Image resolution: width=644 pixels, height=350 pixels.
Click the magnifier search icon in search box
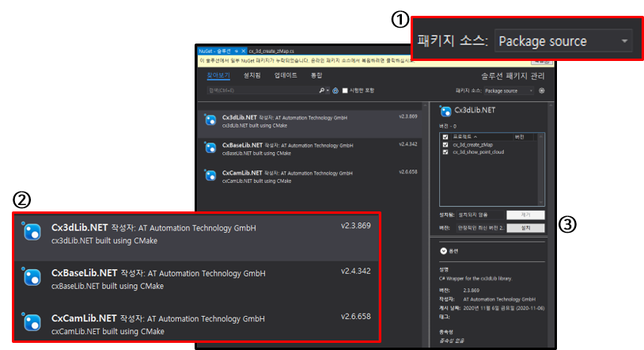[x=321, y=90]
